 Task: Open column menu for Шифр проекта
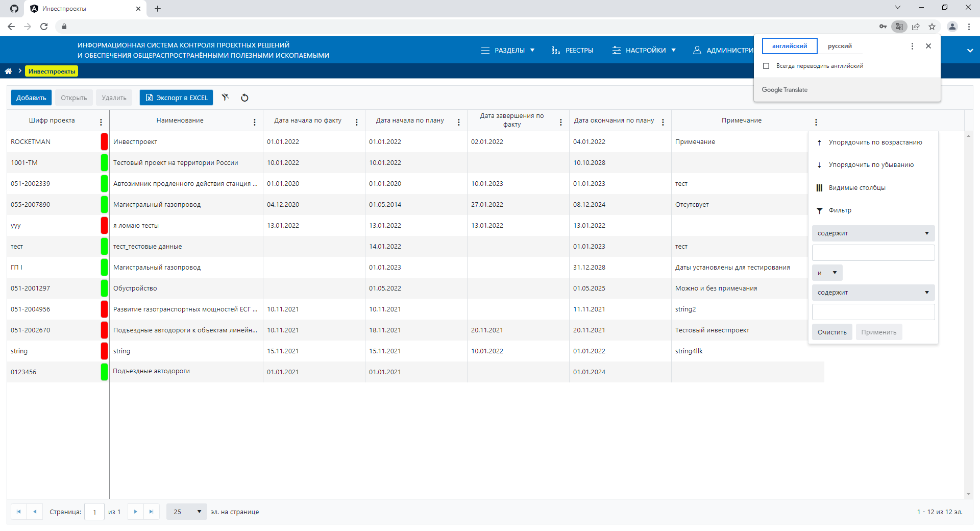[101, 122]
